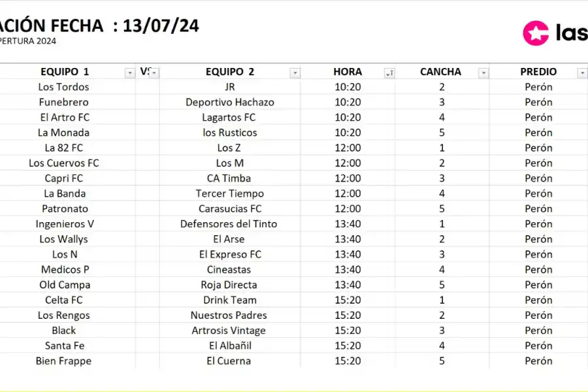
Task: Click the filter arrow beside HORA header
Action: coord(389,73)
